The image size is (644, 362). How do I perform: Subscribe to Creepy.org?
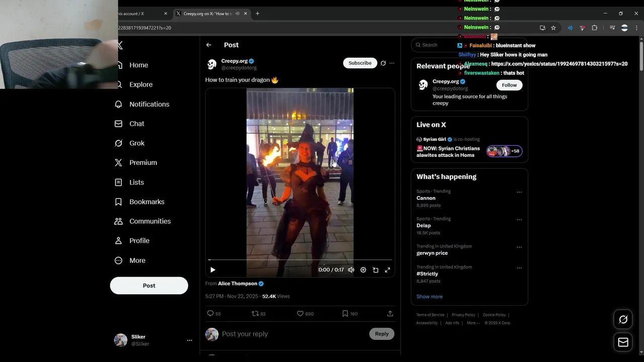tap(360, 63)
